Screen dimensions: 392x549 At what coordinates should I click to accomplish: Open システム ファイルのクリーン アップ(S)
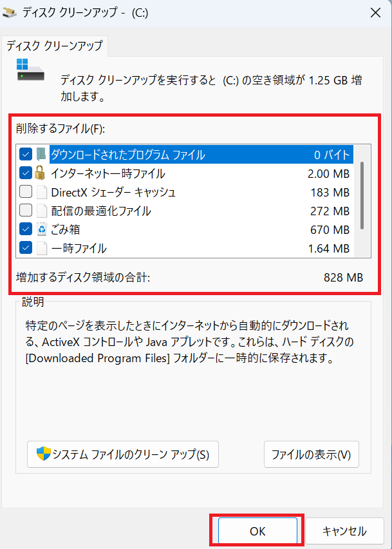coord(123,454)
